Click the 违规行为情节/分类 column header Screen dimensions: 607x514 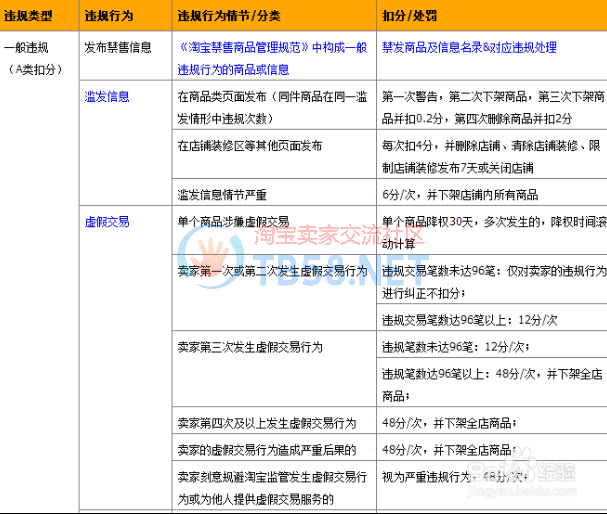click(x=230, y=17)
